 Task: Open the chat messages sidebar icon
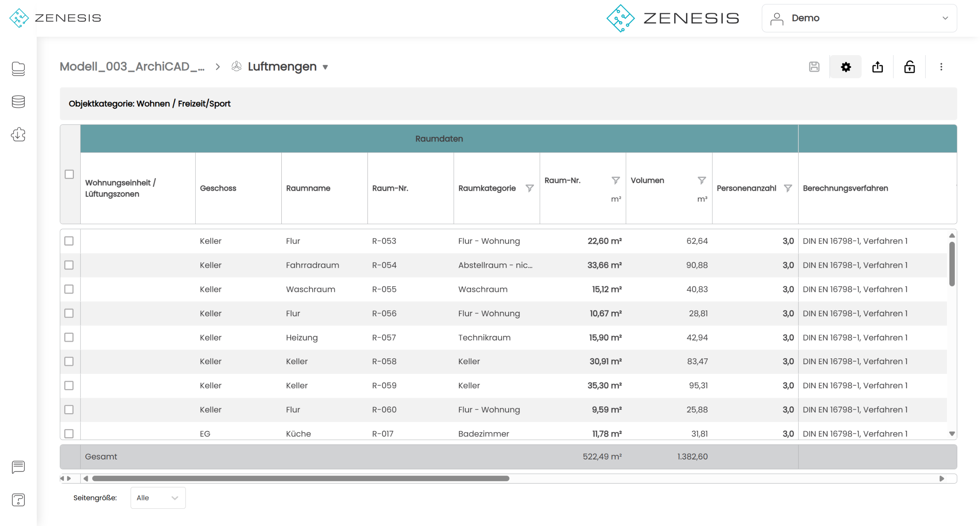click(18, 467)
